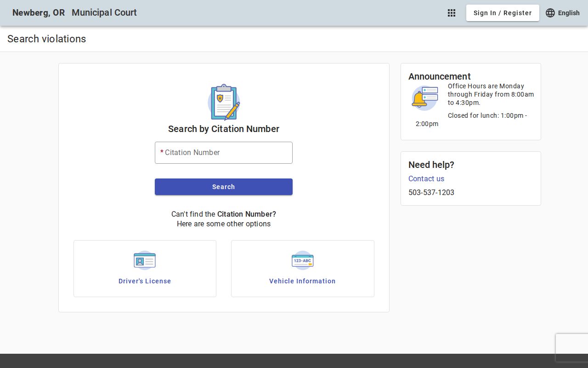Viewport: 588px width, 368px height.
Task: Open the English language selector
Action: click(x=563, y=13)
